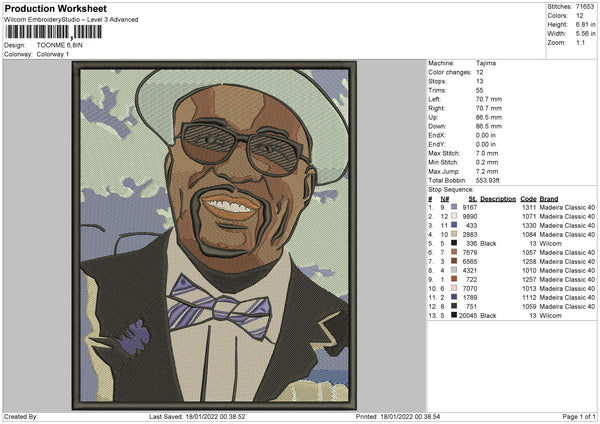Select the pale pink swatch for code 1013
The height and width of the screenshot is (424, 600).
pyautogui.click(x=454, y=288)
